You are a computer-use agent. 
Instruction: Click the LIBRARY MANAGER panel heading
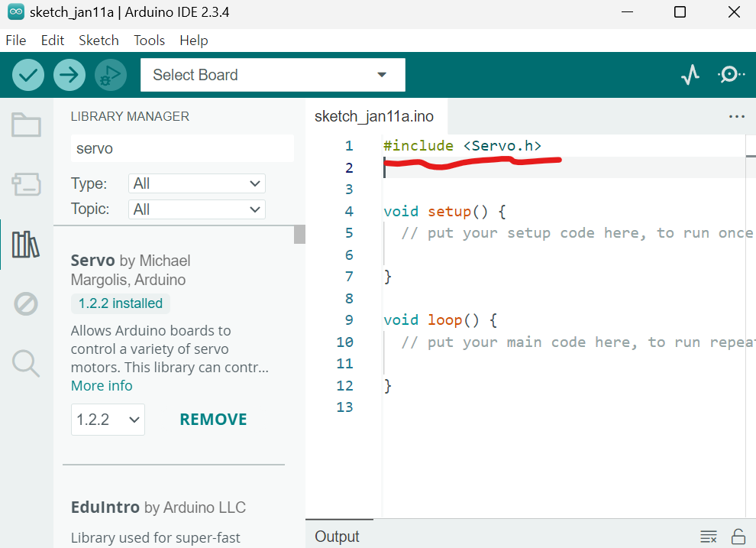(130, 116)
